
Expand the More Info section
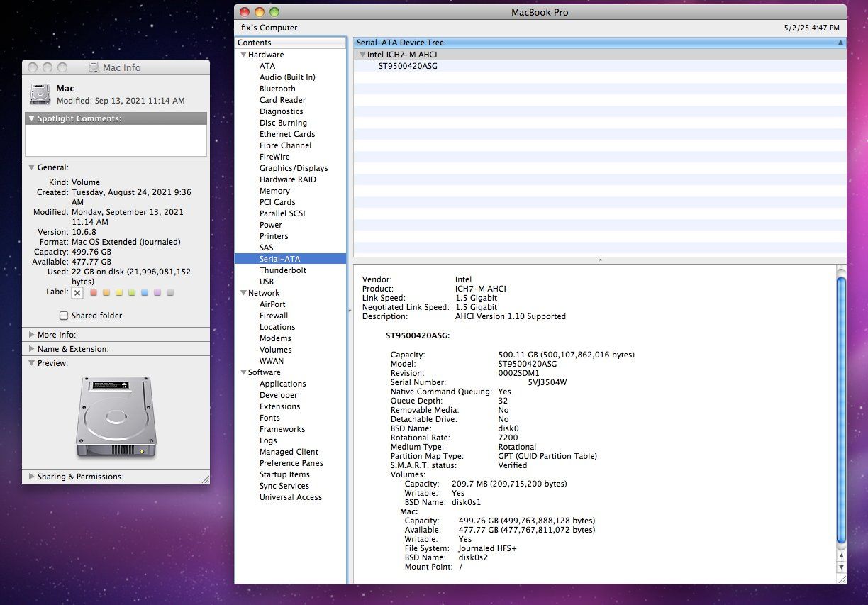(x=32, y=335)
